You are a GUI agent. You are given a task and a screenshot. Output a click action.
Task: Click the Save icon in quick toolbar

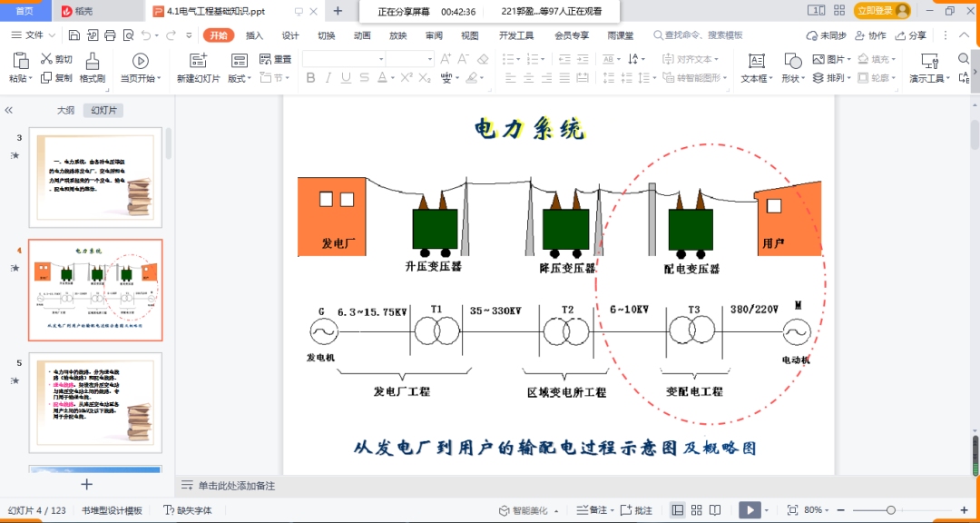[73, 35]
